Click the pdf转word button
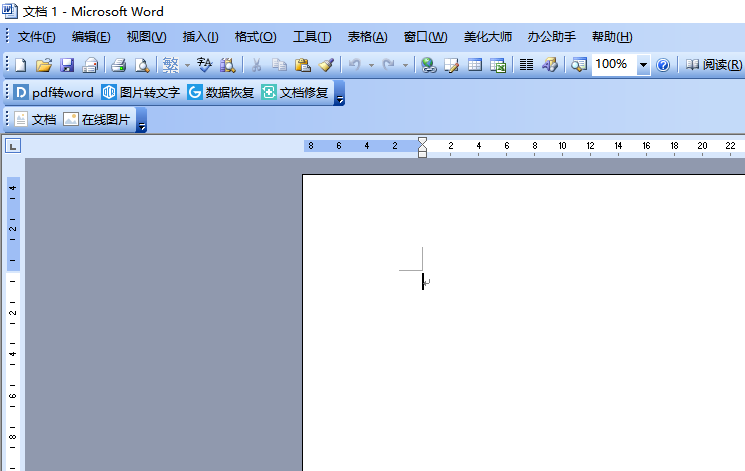This screenshot has width=745, height=471. pos(53,93)
